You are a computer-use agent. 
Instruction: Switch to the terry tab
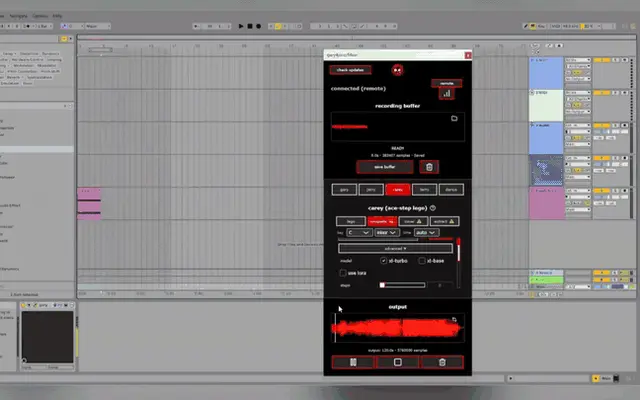424,189
